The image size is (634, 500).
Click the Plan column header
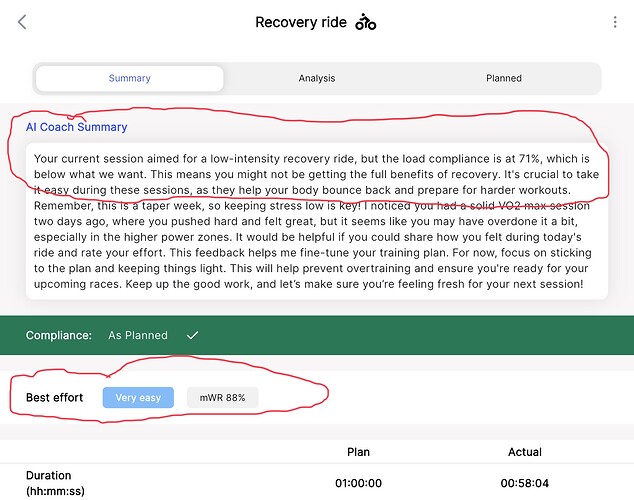point(358,452)
